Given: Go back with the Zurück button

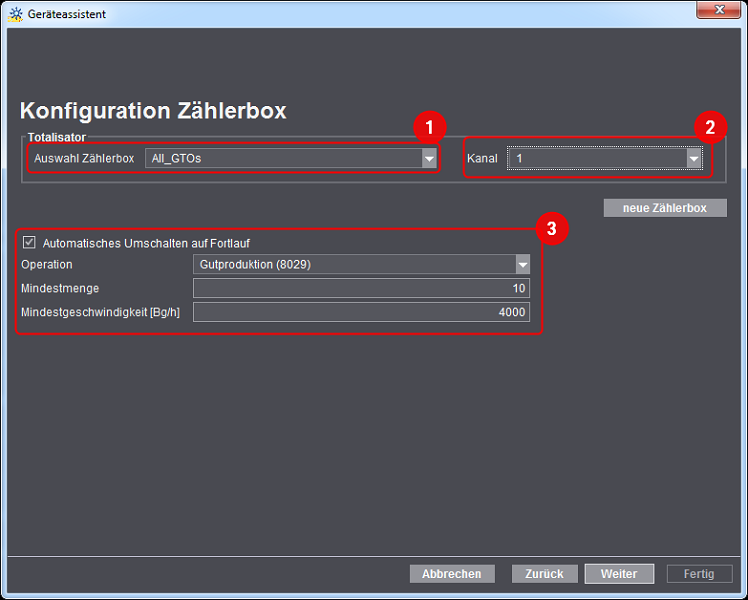Looking at the screenshot, I should click(545, 574).
